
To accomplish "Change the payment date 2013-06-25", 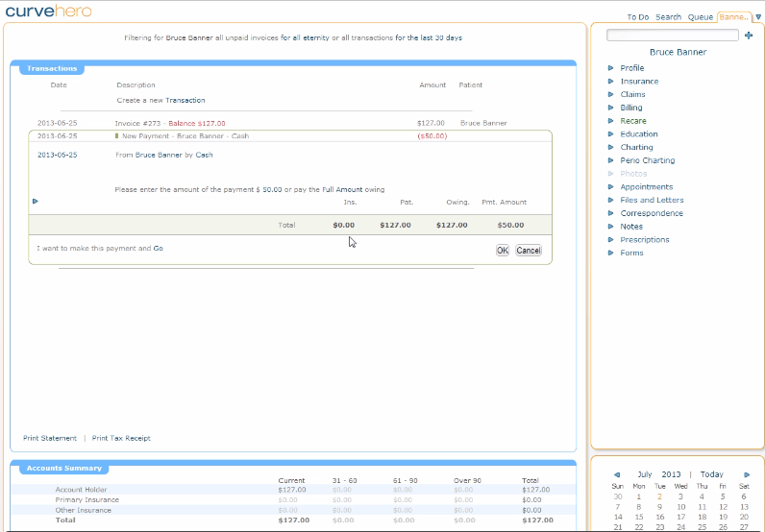I will [x=57, y=155].
